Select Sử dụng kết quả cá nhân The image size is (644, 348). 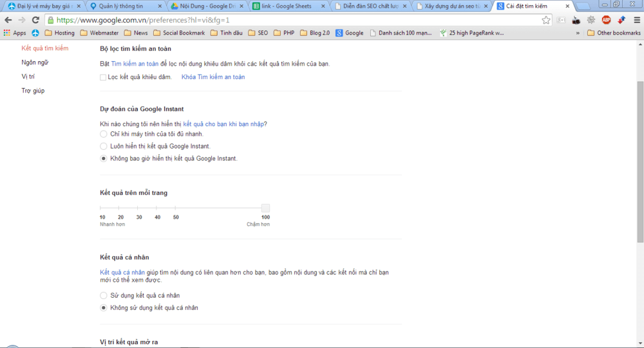(x=104, y=295)
